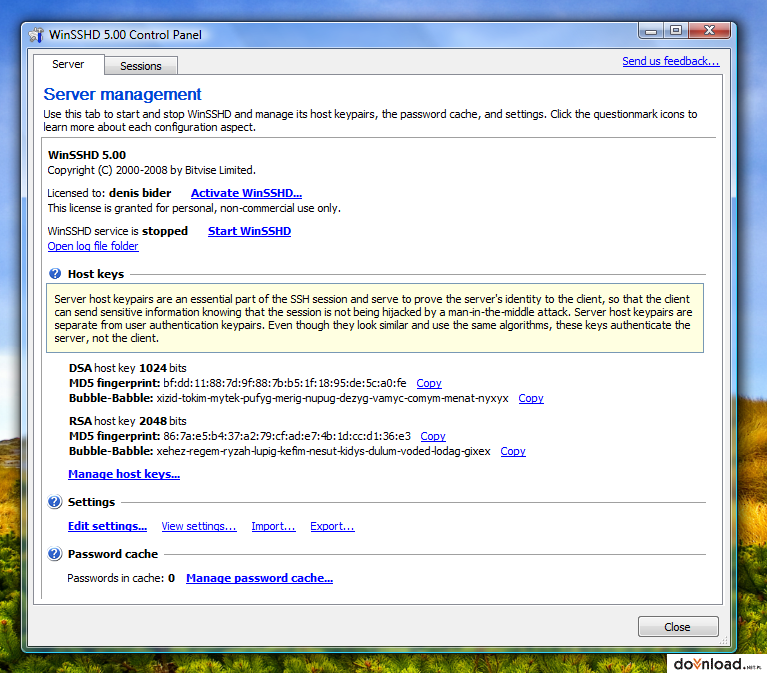Click the Host keys question mark help icon
This screenshot has width=767, height=673.
pyautogui.click(x=55, y=274)
